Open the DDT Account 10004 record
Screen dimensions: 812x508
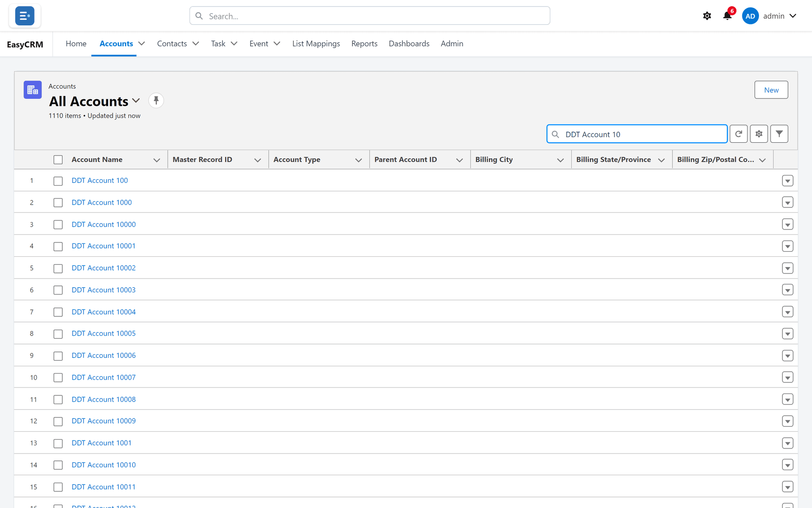(103, 312)
